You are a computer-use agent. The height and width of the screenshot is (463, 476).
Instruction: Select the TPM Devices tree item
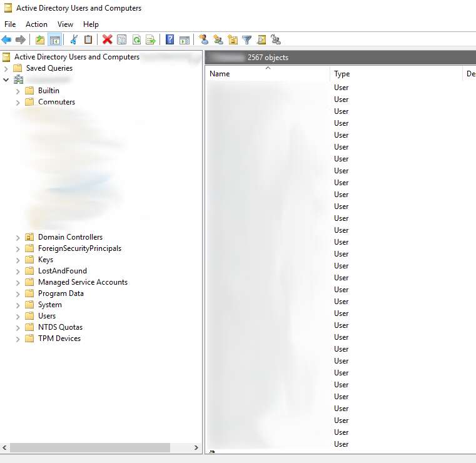[59, 338]
